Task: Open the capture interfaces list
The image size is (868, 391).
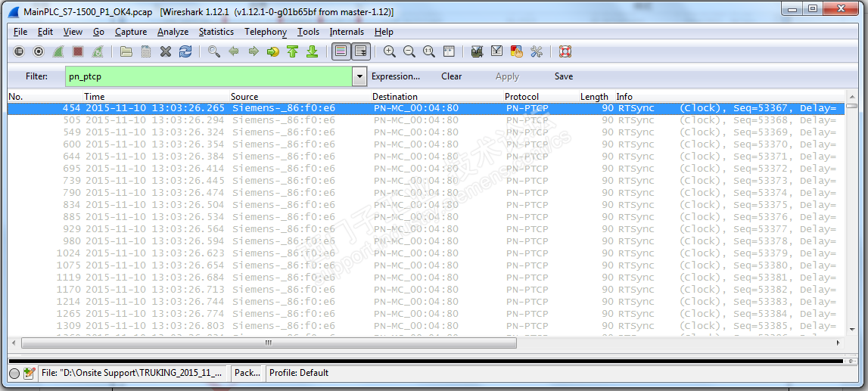Action: tap(20, 51)
